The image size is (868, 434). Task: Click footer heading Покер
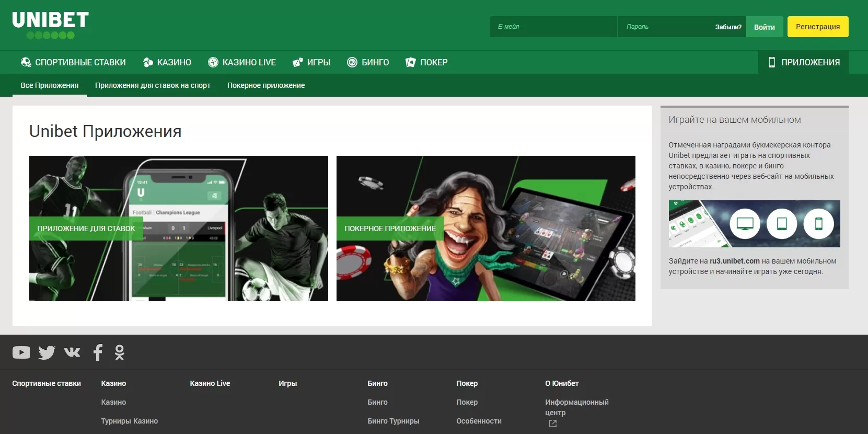coord(467,383)
